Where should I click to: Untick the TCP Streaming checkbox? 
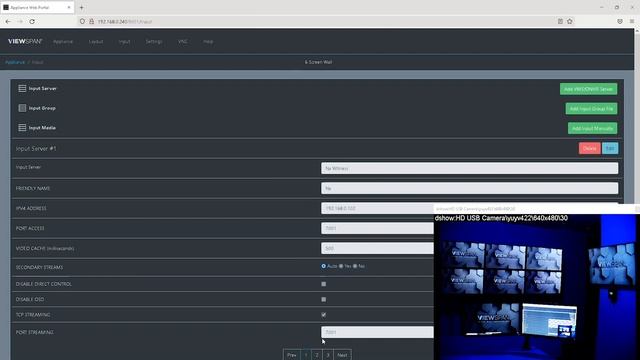click(324, 315)
